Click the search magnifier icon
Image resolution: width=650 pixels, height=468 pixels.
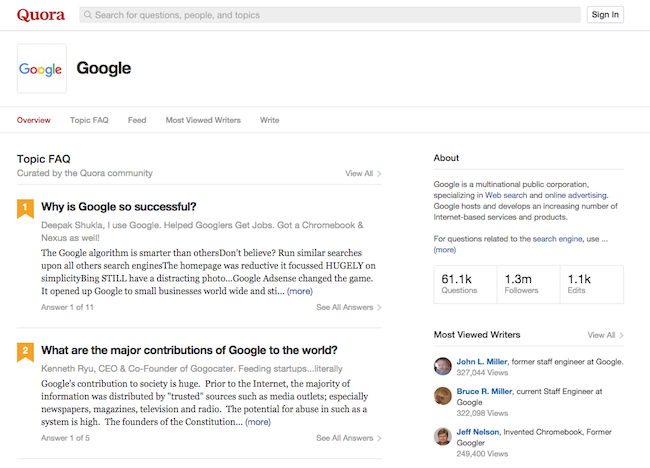click(89, 15)
